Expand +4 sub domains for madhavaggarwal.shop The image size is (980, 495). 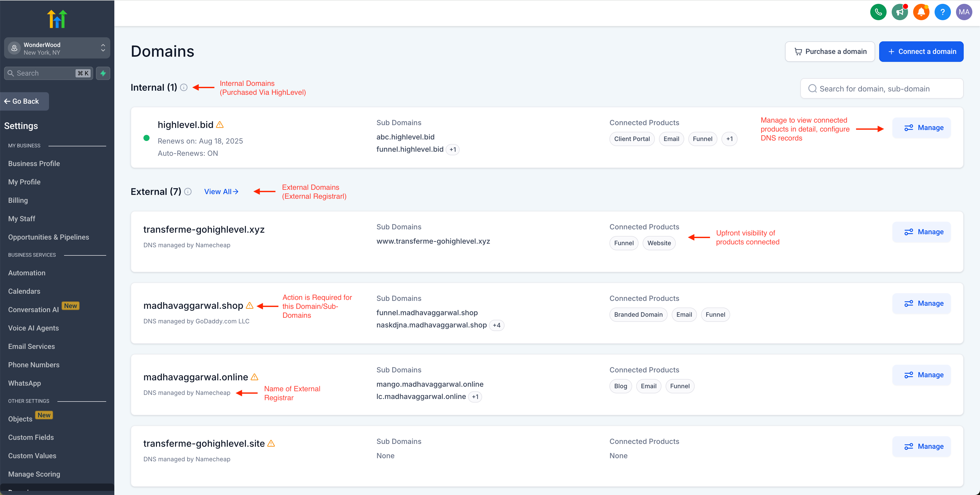click(496, 325)
